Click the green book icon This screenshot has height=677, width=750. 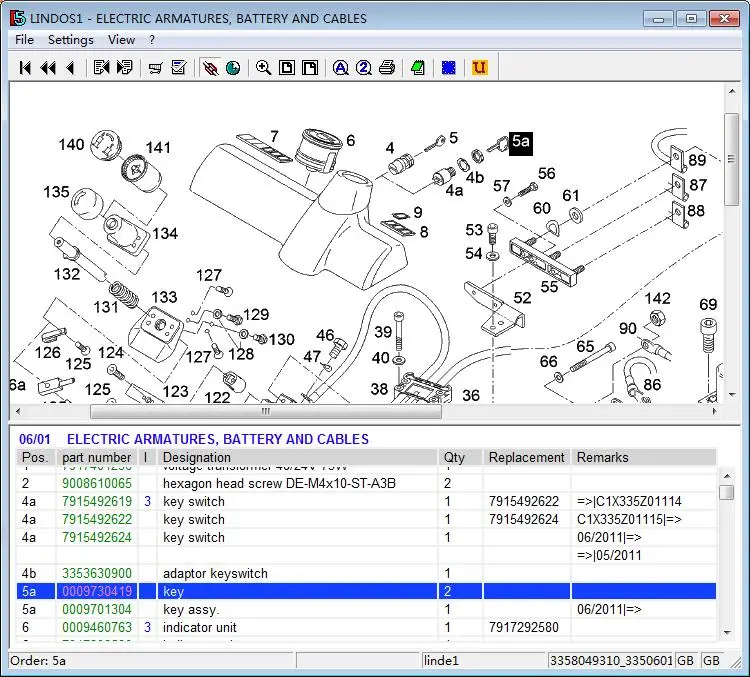(x=417, y=68)
